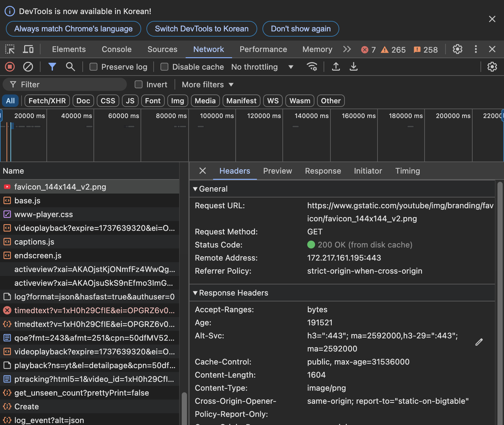This screenshot has width=504, height=425.
Task: Toggle device toolbar emulation icon
Action: point(28,49)
